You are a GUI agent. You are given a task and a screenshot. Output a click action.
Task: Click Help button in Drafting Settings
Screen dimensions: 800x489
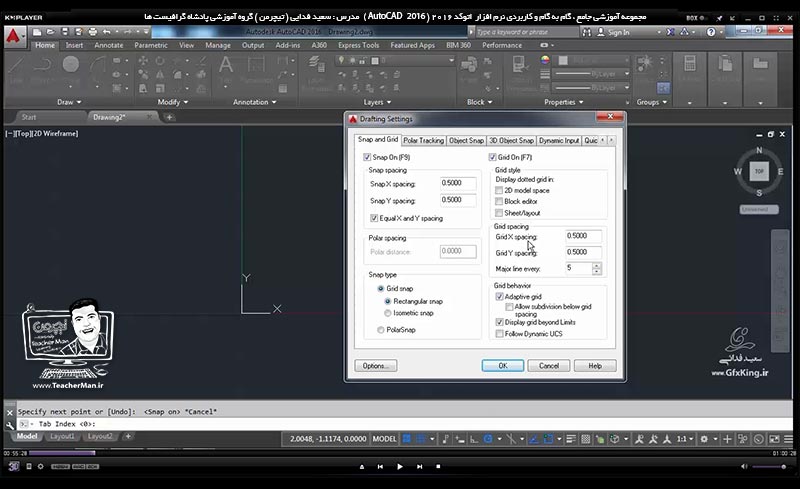click(595, 366)
